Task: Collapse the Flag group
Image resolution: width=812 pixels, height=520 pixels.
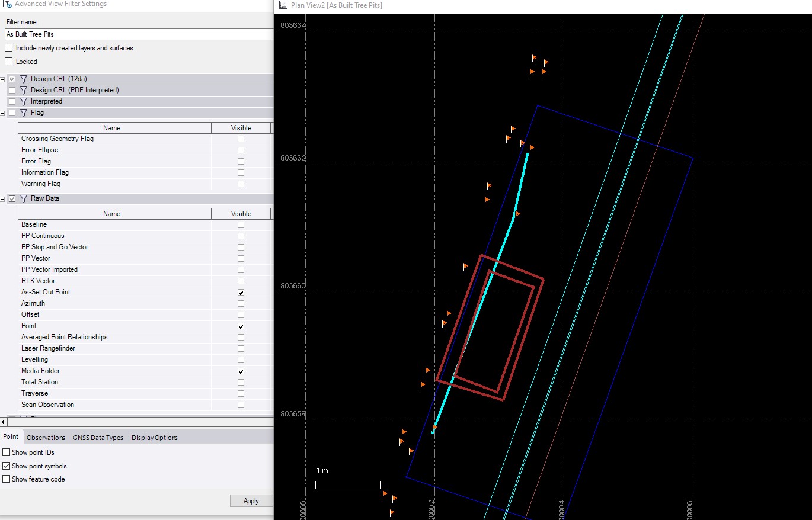Action: coord(3,113)
